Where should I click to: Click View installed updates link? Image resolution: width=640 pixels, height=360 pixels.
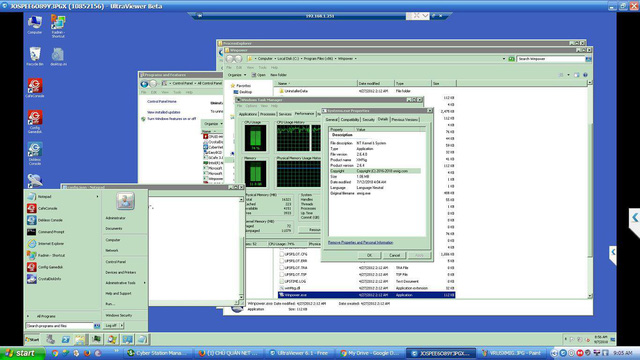pyautogui.click(x=164, y=112)
